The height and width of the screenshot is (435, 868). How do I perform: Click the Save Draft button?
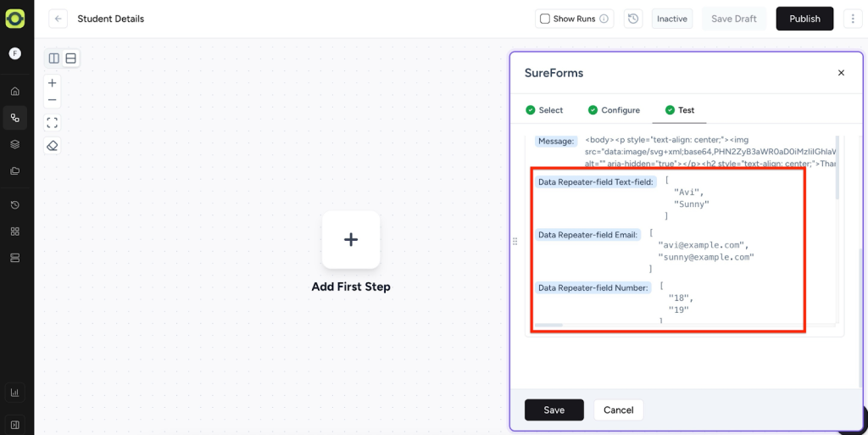tap(733, 19)
